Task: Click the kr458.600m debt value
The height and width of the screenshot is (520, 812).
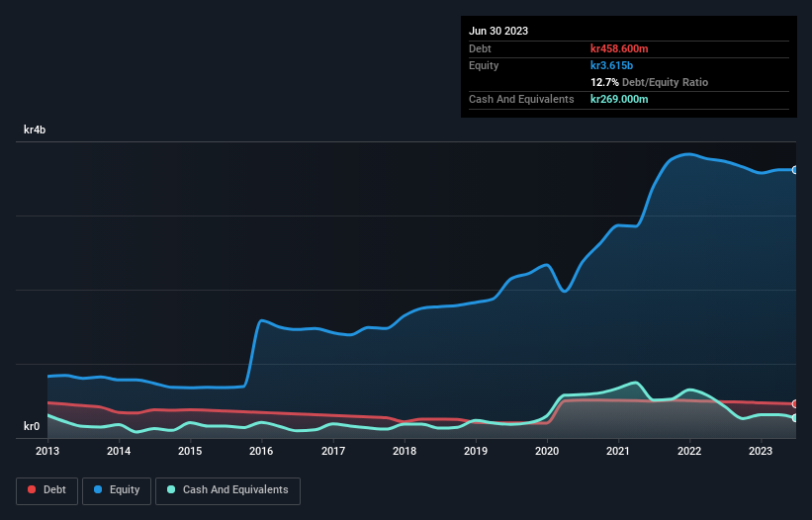Action: click(619, 48)
